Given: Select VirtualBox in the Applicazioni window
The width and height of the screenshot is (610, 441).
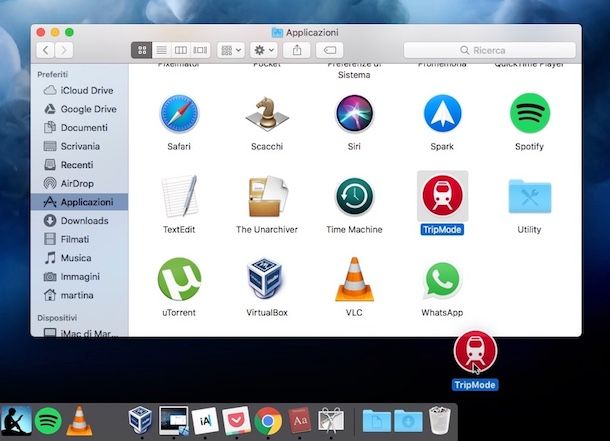Looking at the screenshot, I should click(265, 279).
